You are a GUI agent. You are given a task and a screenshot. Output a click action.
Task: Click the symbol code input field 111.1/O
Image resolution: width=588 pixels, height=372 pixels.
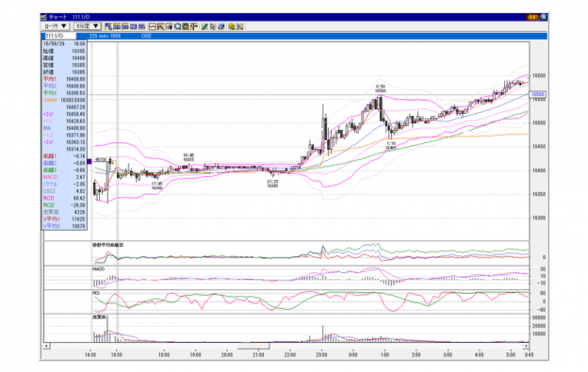[60, 36]
